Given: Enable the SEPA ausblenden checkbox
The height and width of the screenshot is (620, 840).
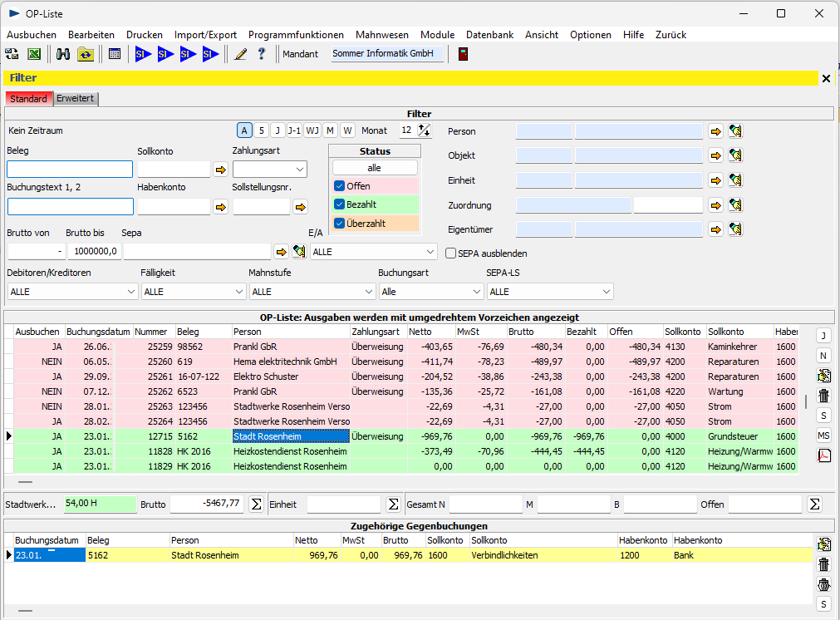Looking at the screenshot, I should (x=451, y=253).
